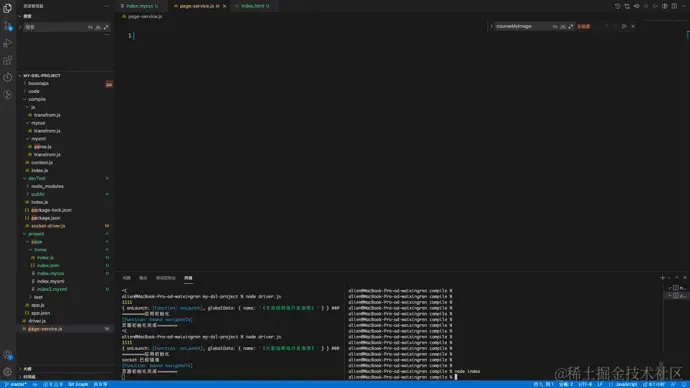690x388 pixels.
Task: Click the sidebar header more-actions ellipsis
Action: coord(106,6)
